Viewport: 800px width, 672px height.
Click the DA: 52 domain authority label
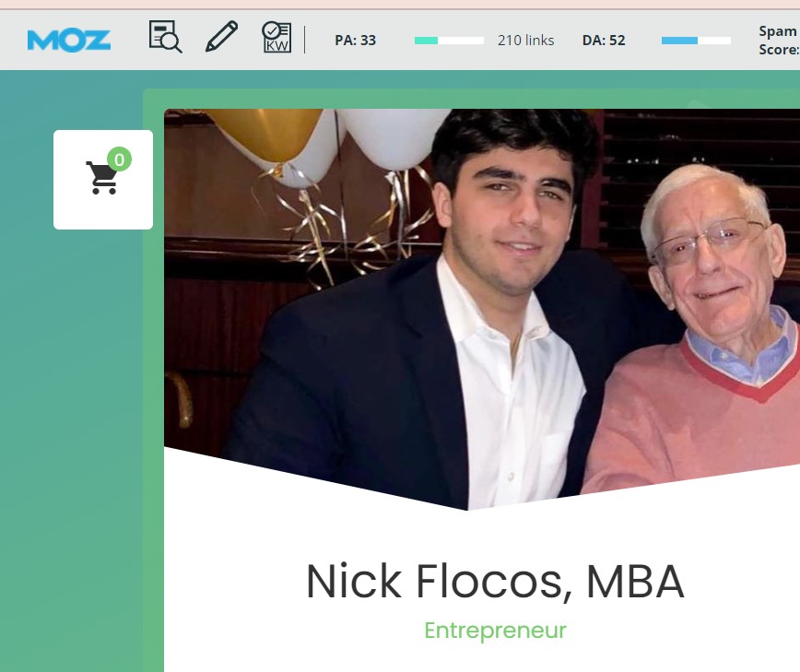604,41
